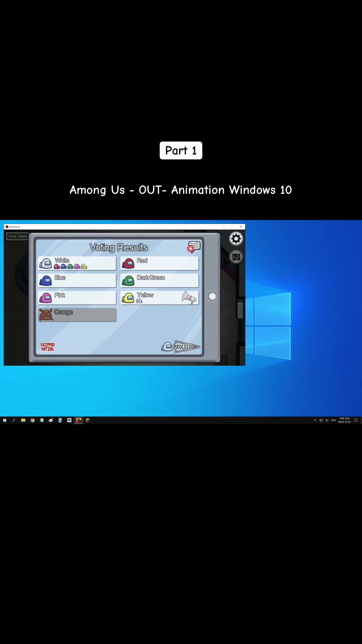Close the Among Us window
Image resolution: width=362 pixels, height=644 pixels.
click(241, 227)
